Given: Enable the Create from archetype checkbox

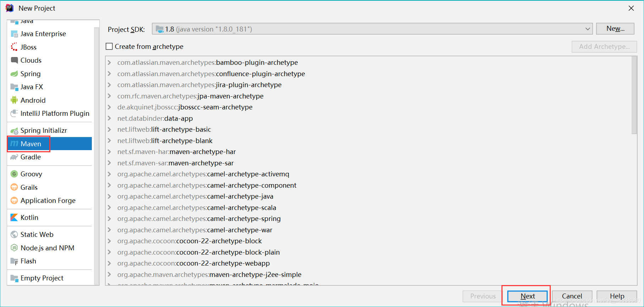Looking at the screenshot, I should (109, 46).
